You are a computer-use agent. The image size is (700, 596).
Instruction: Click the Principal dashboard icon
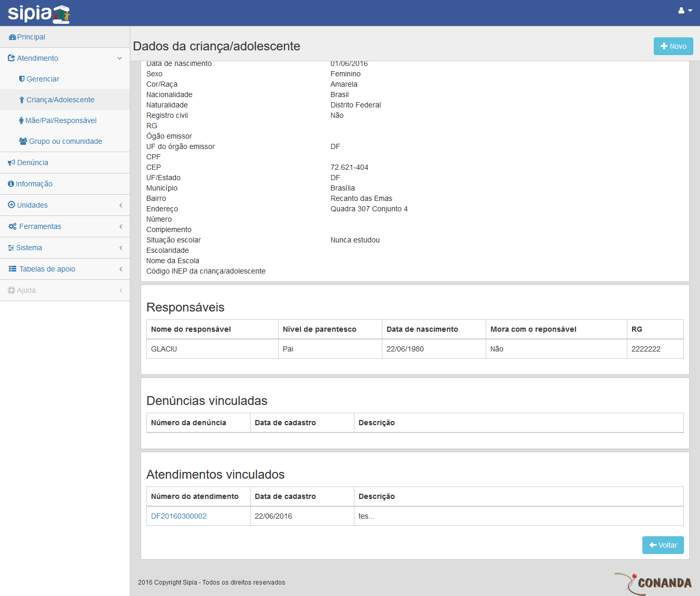12,37
